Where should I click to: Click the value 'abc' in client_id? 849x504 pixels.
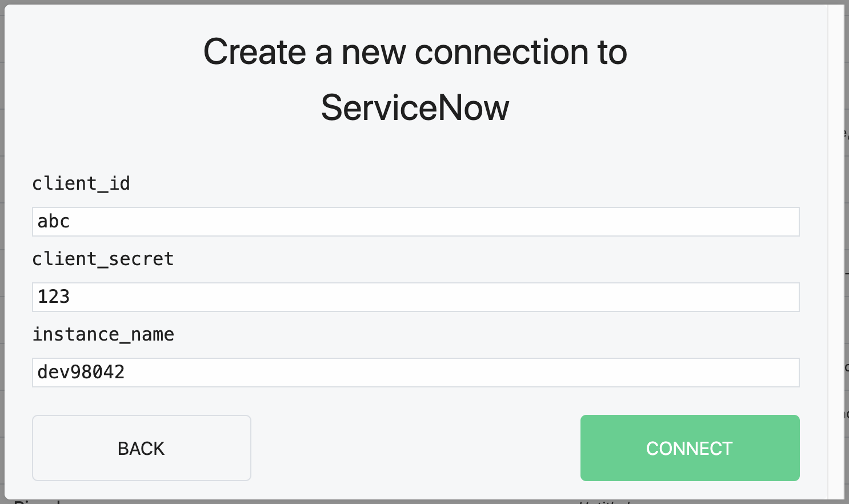point(53,222)
